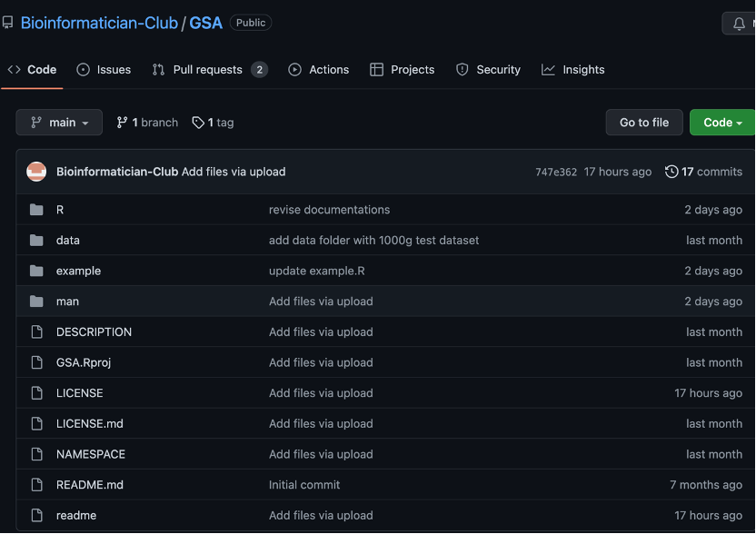Click the LICENSE file icon
Screen dimensions: 756x534
click(36, 393)
